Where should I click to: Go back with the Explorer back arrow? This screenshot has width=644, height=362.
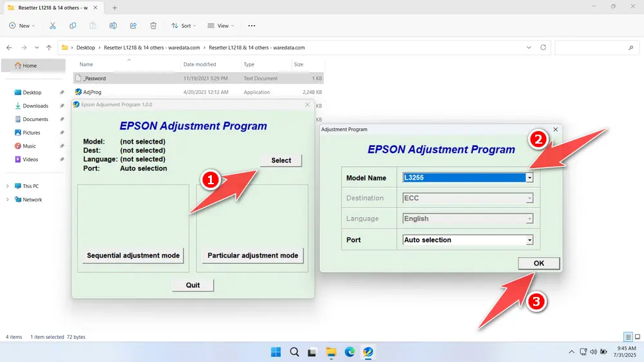[x=9, y=48]
